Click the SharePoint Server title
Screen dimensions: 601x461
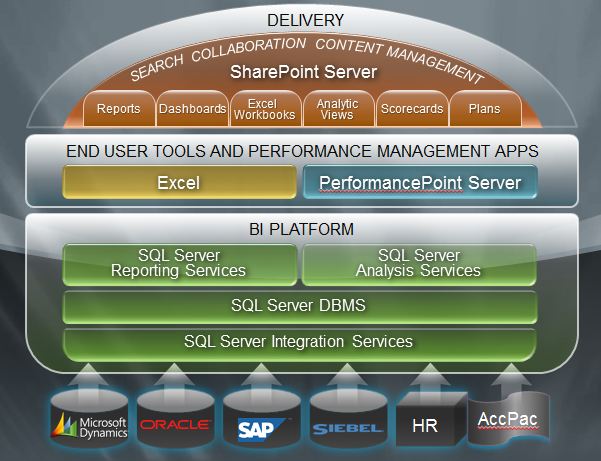pos(304,72)
